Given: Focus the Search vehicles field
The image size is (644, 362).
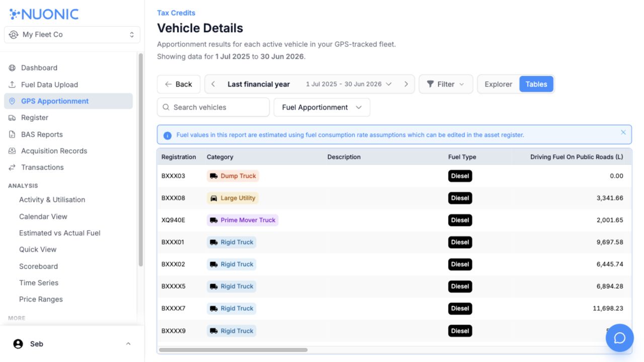Looking at the screenshot, I should tap(213, 107).
